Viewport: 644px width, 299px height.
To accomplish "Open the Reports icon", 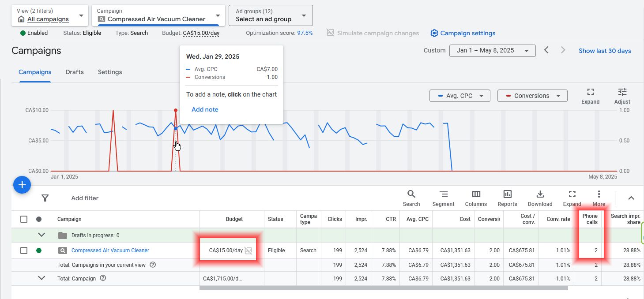I will [507, 198].
